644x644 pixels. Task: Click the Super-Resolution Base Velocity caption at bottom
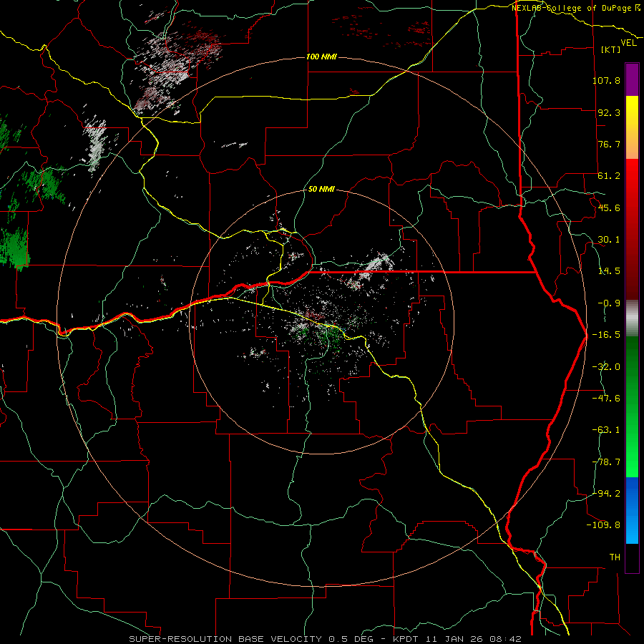pyautogui.click(x=326, y=639)
